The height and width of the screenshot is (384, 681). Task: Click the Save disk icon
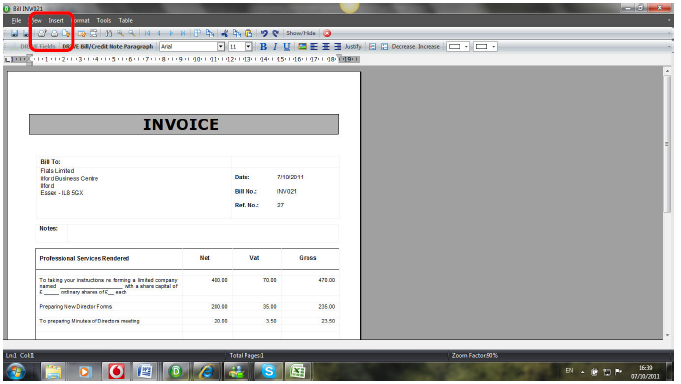click(14, 33)
